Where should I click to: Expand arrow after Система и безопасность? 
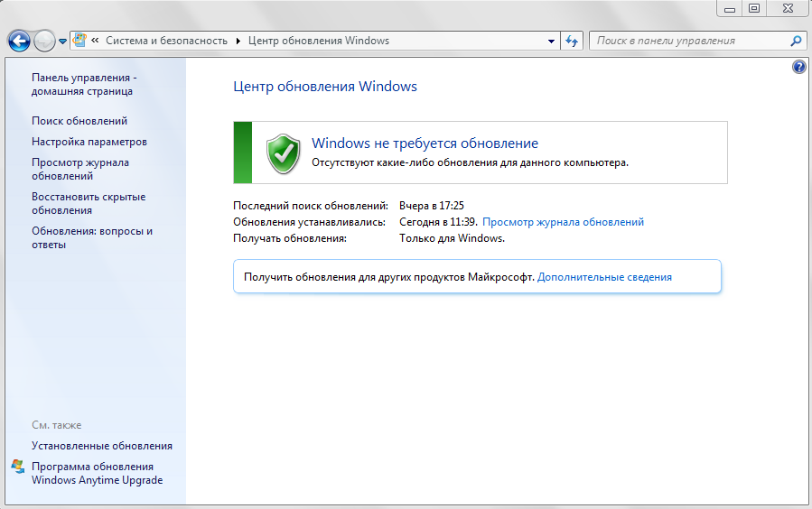pyautogui.click(x=238, y=41)
